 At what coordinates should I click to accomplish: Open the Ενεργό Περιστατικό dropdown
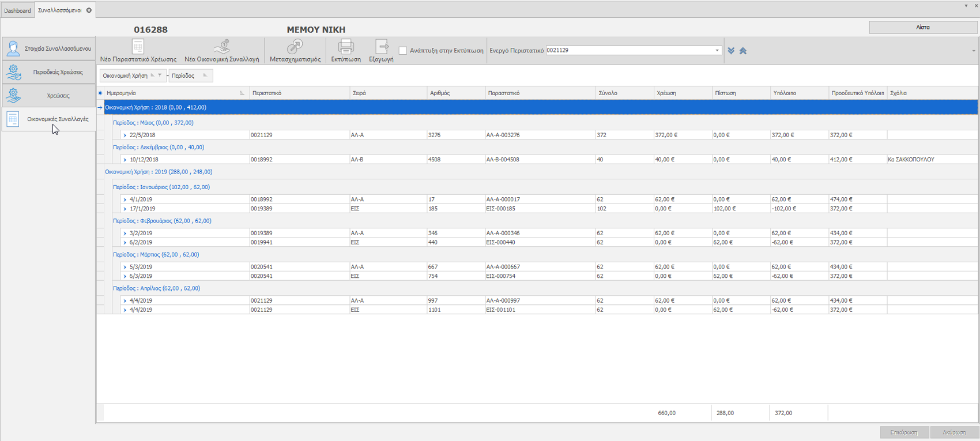click(x=717, y=51)
